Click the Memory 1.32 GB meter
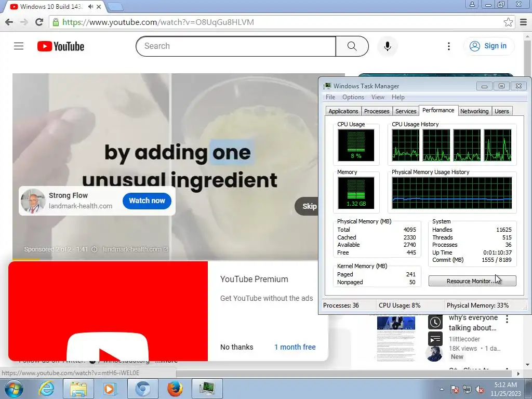The height and width of the screenshot is (399, 532). point(356,193)
